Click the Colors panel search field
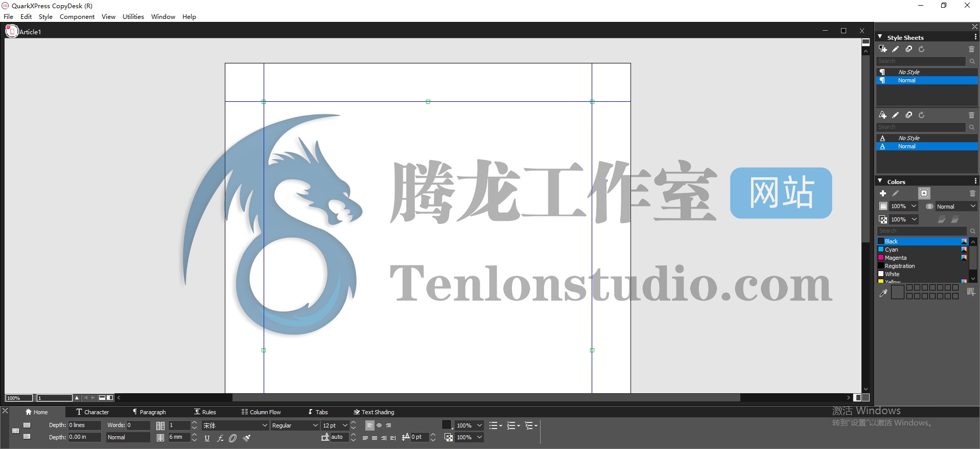 tap(922, 231)
